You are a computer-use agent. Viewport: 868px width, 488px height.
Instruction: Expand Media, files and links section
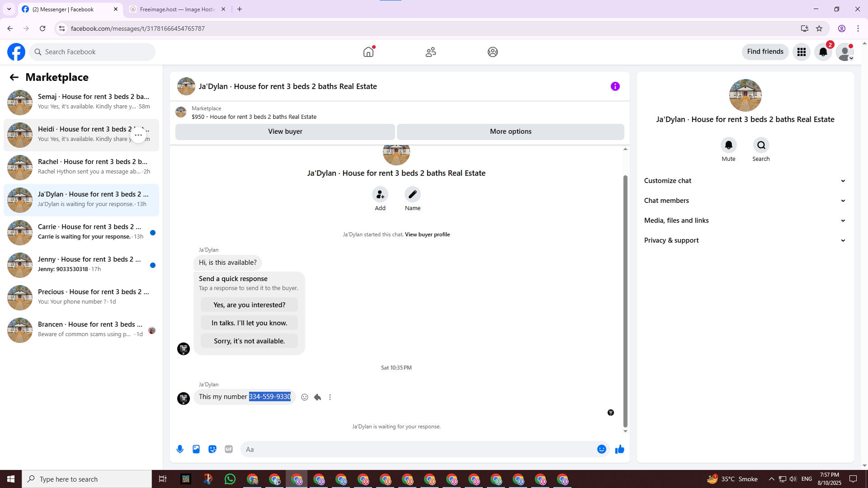tap(745, 221)
